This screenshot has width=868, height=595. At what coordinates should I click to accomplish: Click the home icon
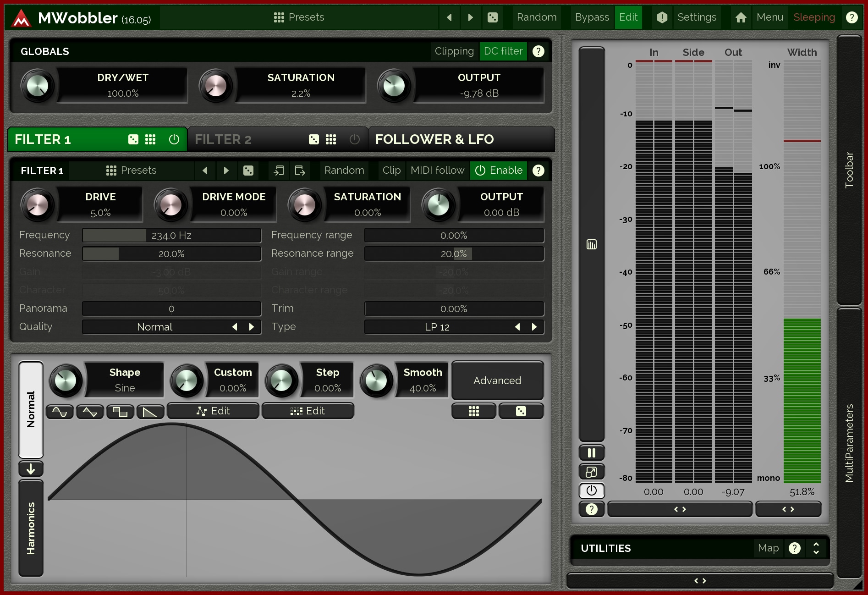pyautogui.click(x=741, y=17)
